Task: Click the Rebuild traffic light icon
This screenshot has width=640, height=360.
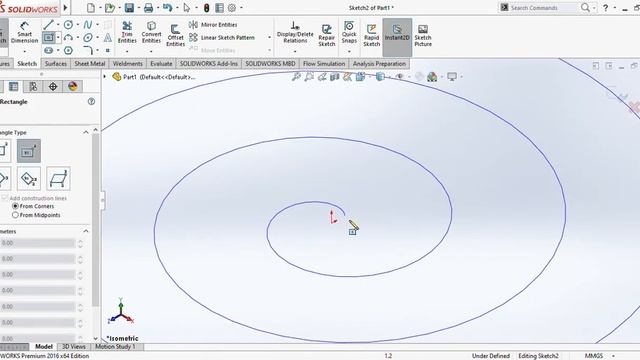Action: pos(207,8)
